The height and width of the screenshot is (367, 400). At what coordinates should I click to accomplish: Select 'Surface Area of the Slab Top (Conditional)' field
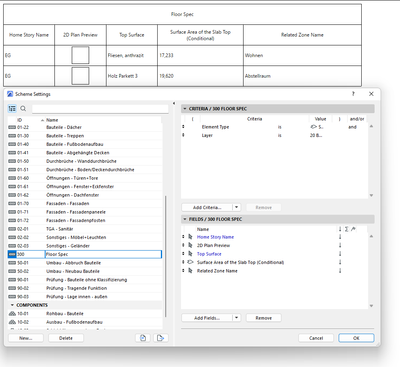click(x=240, y=262)
